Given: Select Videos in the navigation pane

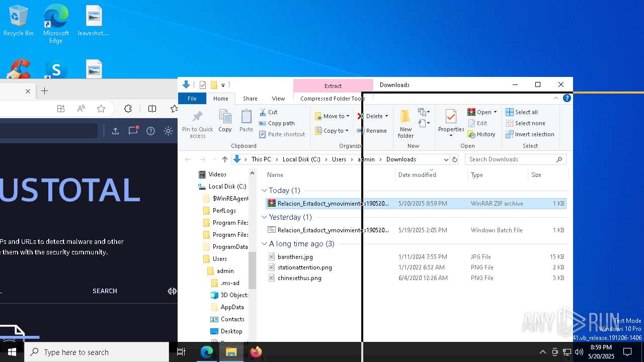Looking at the screenshot, I should click(x=217, y=174).
